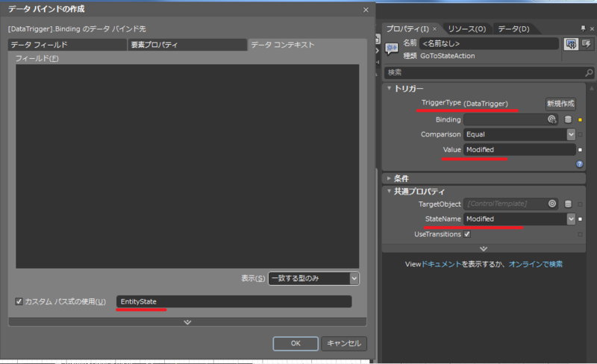This screenshot has height=364, width=597.
Task: Open the データ(D) panel tab
Action: [x=513, y=29]
